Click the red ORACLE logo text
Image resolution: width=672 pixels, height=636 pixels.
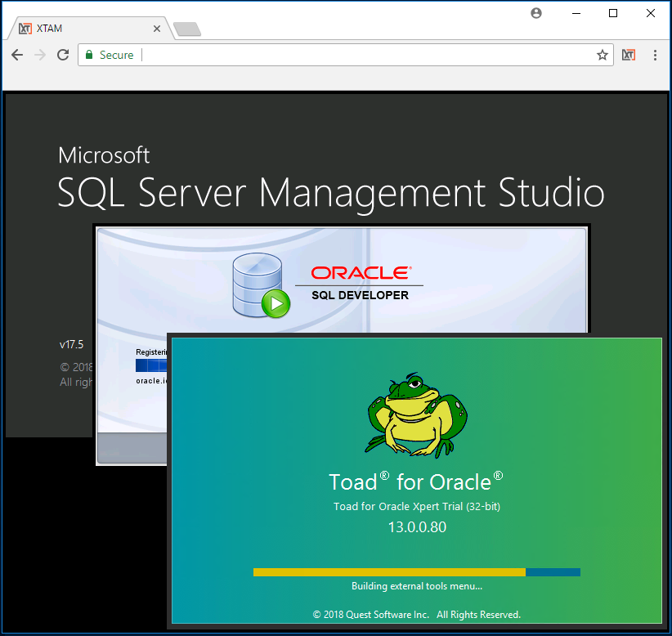[361, 272]
